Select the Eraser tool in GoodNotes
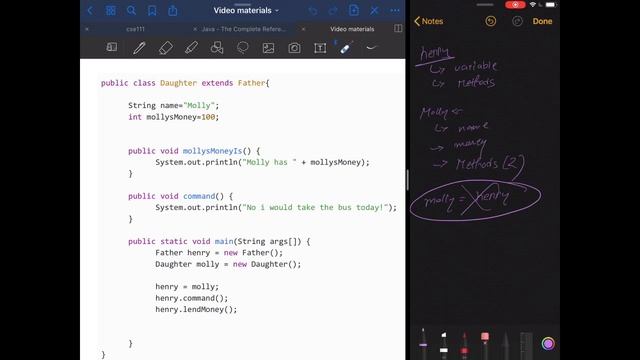Image resolution: width=640 pixels, height=360 pixels. click(x=165, y=48)
